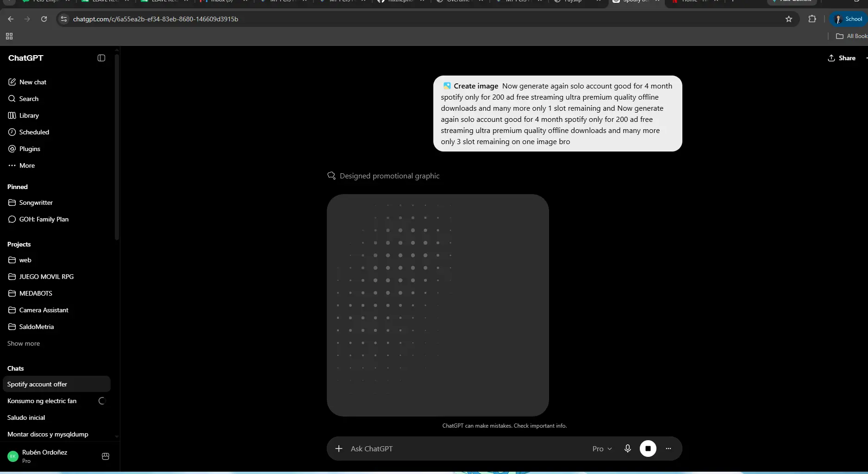868x474 pixels.
Task: Open the All Bookmarks folder
Action: [x=852, y=36]
